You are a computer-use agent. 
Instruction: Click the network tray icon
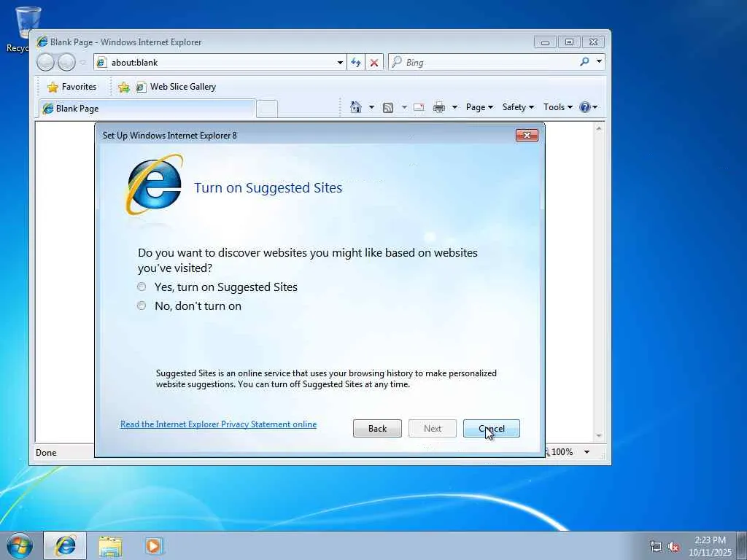click(656, 547)
